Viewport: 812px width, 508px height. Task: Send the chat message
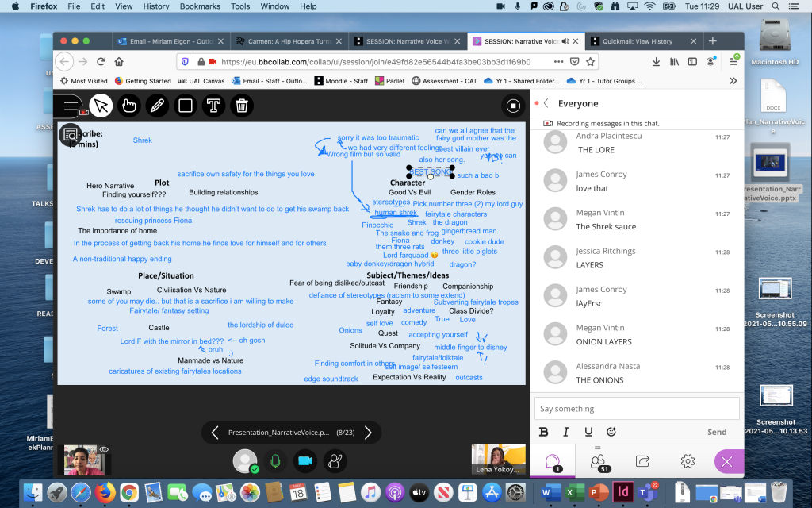click(x=717, y=432)
